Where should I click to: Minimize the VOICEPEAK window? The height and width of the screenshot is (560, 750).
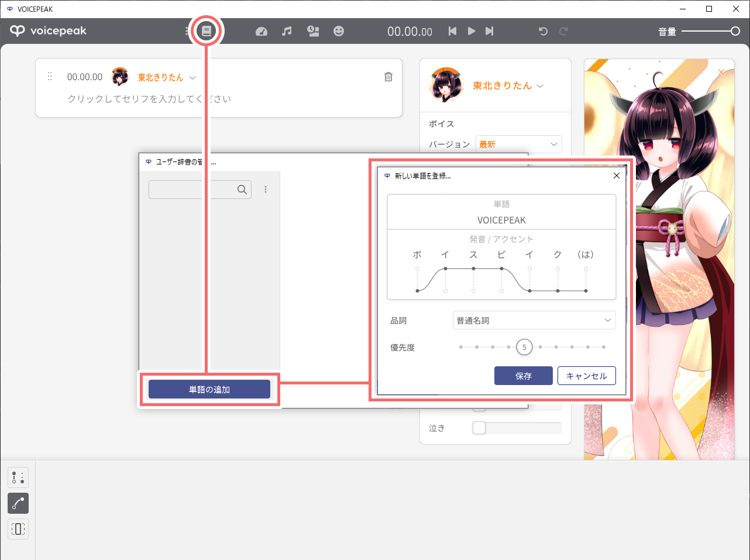683,9
